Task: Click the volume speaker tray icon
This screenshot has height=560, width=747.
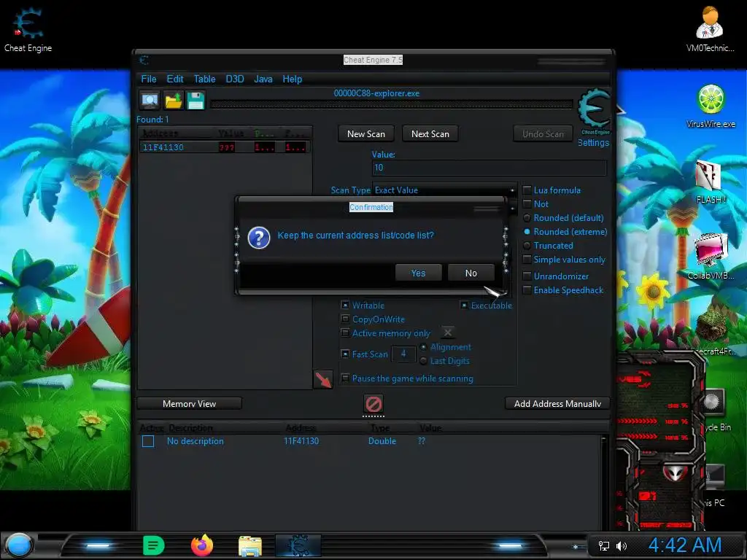Action: click(x=622, y=545)
